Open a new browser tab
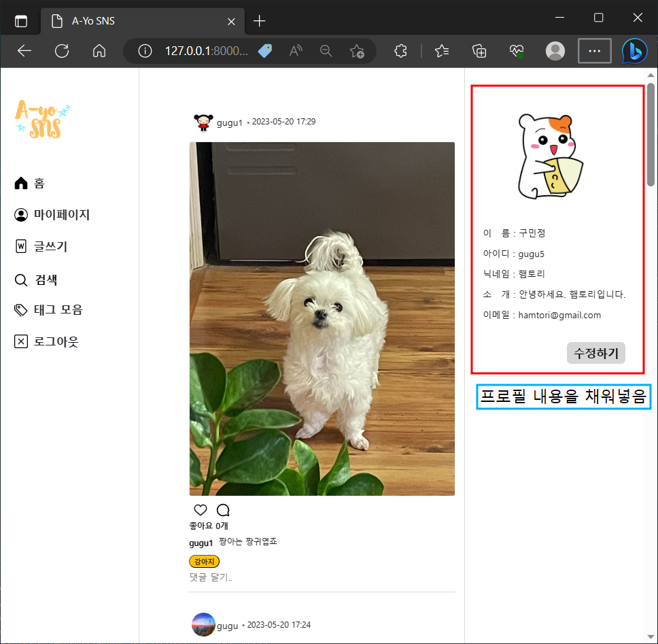This screenshot has width=658, height=644. 259,20
